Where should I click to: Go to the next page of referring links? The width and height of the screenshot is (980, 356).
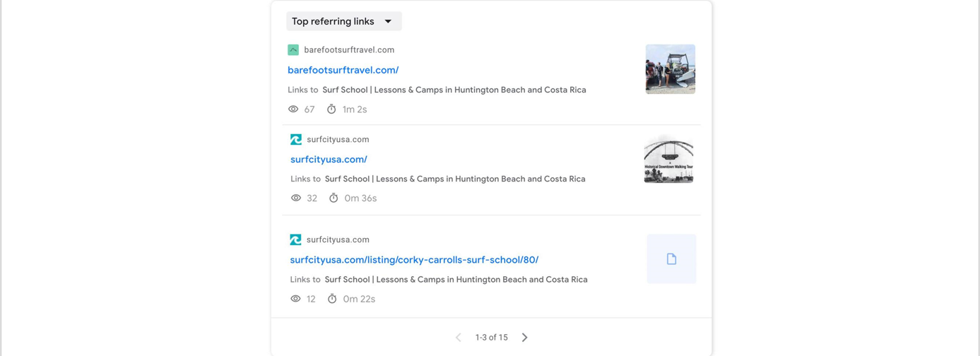pos(524,338)
